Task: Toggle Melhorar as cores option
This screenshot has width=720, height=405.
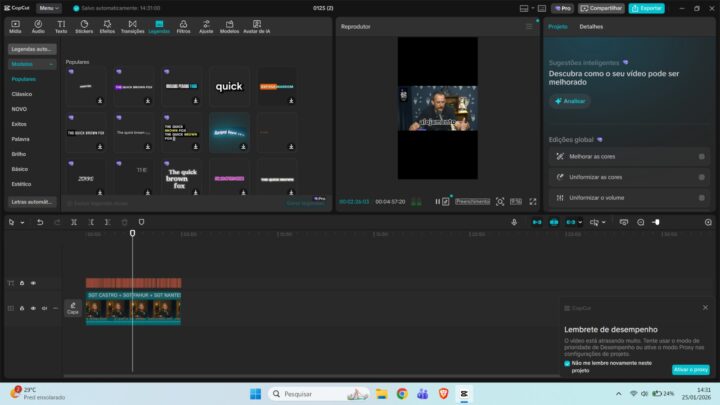Action: 701,157
